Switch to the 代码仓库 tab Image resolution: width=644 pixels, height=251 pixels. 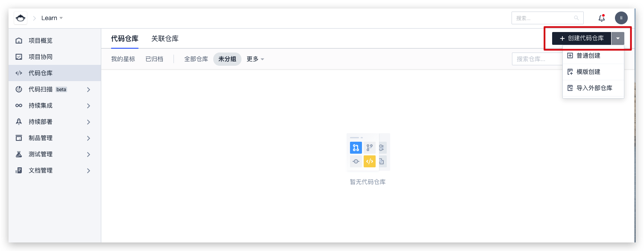(x=125, y=38)
